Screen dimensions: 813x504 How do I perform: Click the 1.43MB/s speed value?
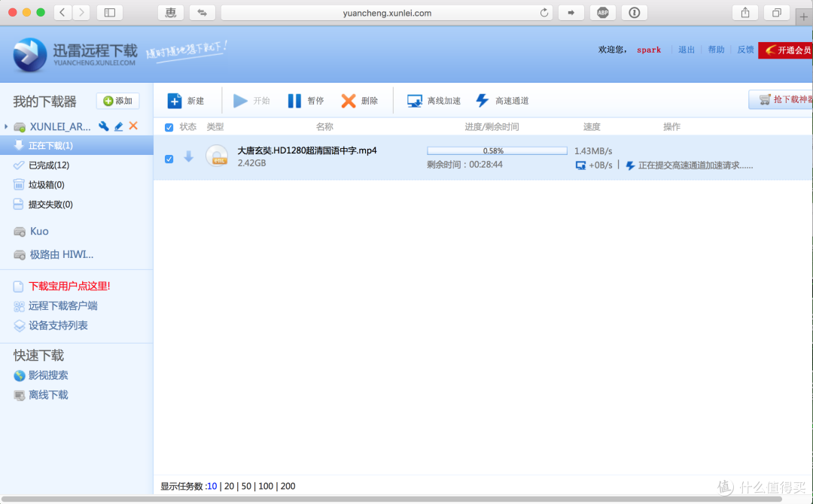(x=593, y=150)
